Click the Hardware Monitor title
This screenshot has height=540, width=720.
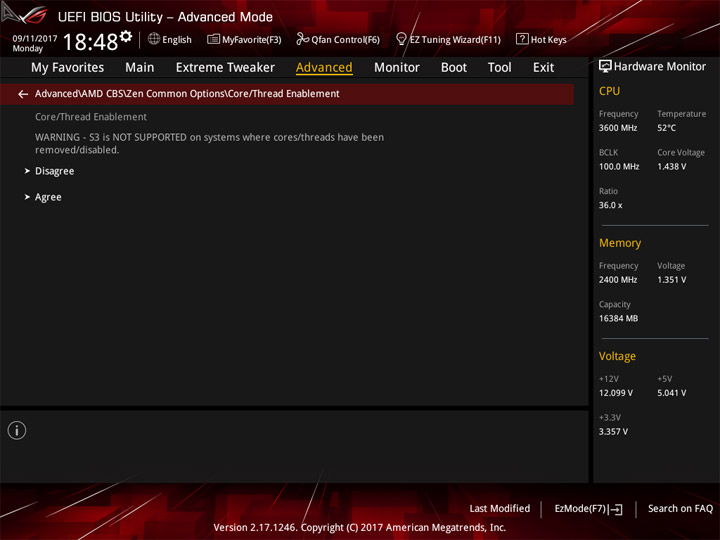tap(660, 67)
